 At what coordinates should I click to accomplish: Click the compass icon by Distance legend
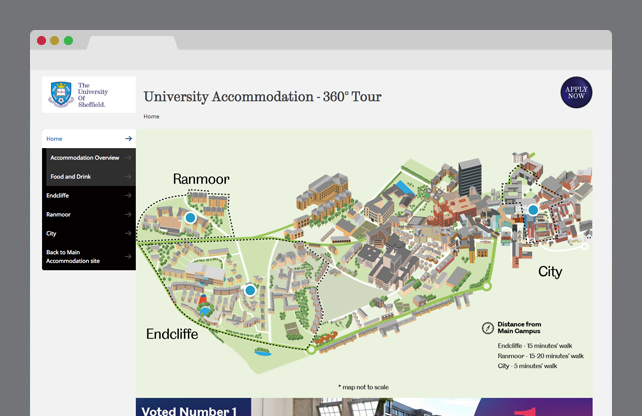[488, 327]
